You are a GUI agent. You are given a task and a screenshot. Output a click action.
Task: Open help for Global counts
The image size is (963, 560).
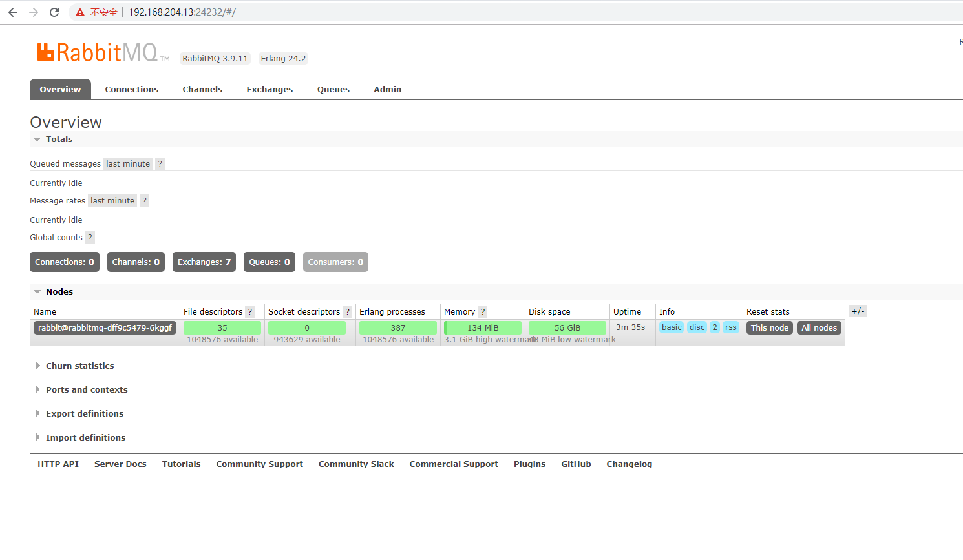coord(90,237)
